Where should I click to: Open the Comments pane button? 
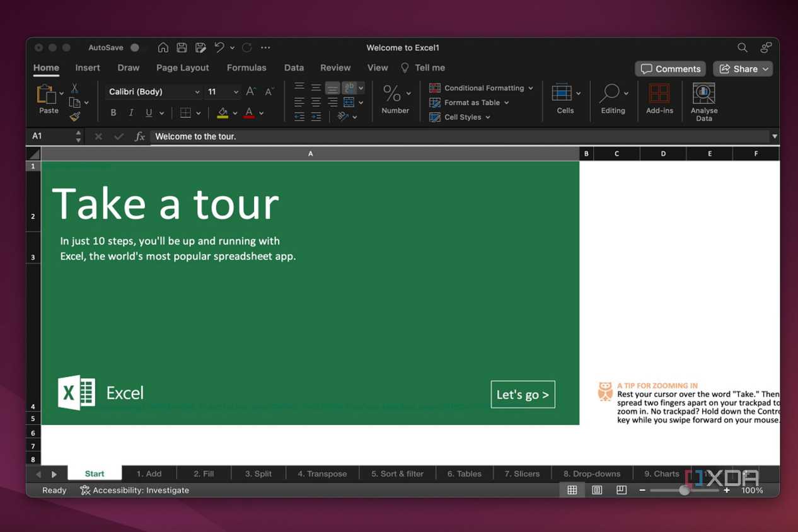tap(671, 69)
